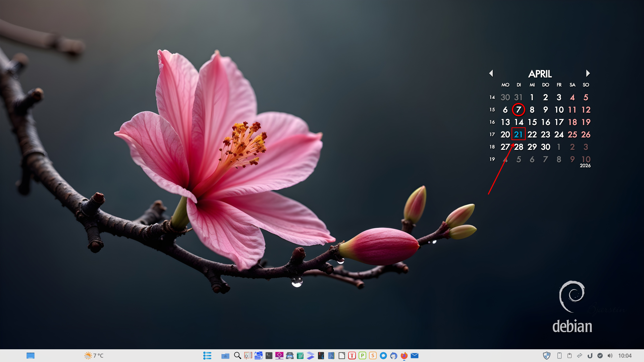Select April 21 in the calendar
The image size is (644, 362).
518,134
